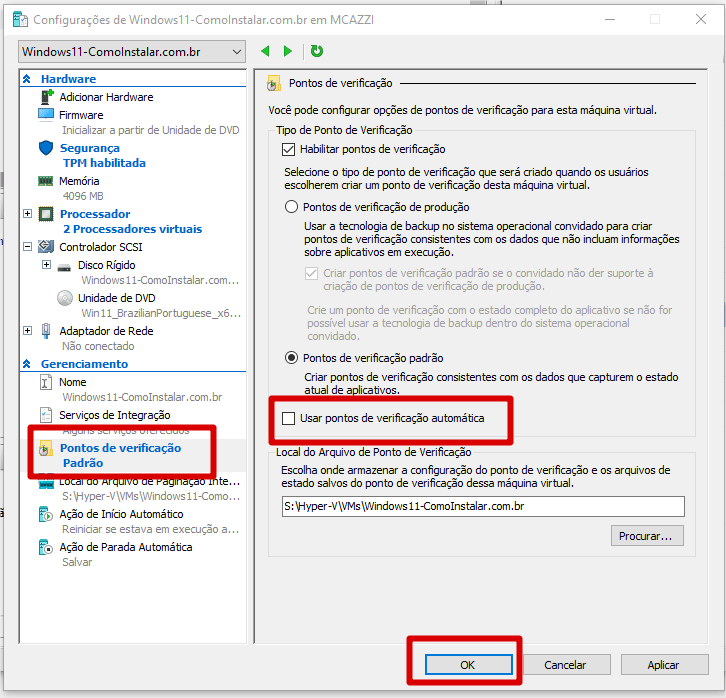Click the Adicionar Hardware icon

click(x=47, y=97)
